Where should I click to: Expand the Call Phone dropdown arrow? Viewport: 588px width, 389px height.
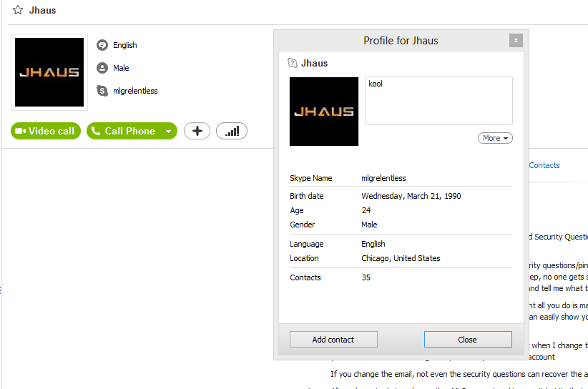[169, 131]
